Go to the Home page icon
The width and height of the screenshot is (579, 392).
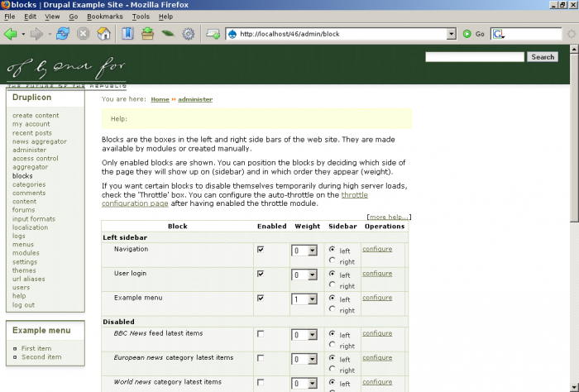(103, 34)
